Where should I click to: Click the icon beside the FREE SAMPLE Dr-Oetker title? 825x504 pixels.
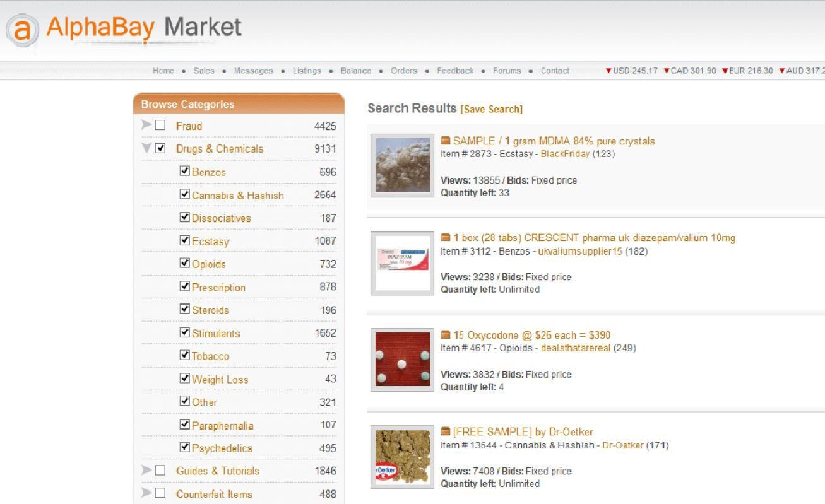446,432
